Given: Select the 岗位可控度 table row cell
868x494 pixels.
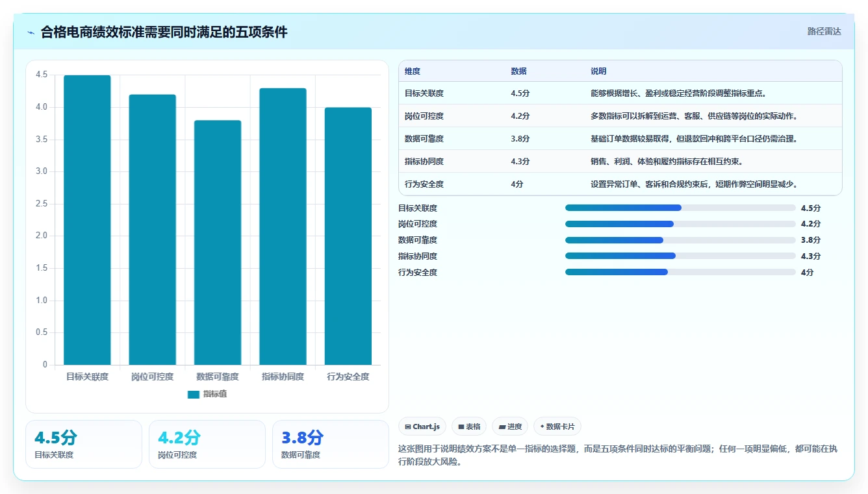Looking at the screenshot, I should click(424, 116).
